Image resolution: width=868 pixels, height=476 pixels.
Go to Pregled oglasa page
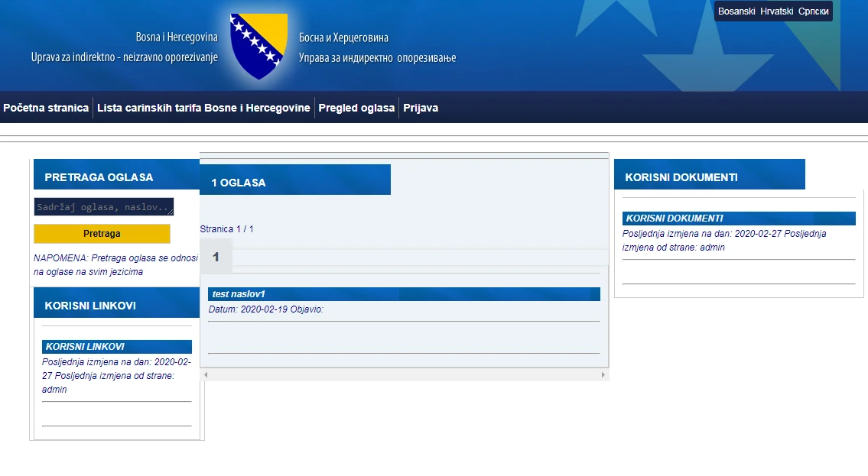coord(356,108)
